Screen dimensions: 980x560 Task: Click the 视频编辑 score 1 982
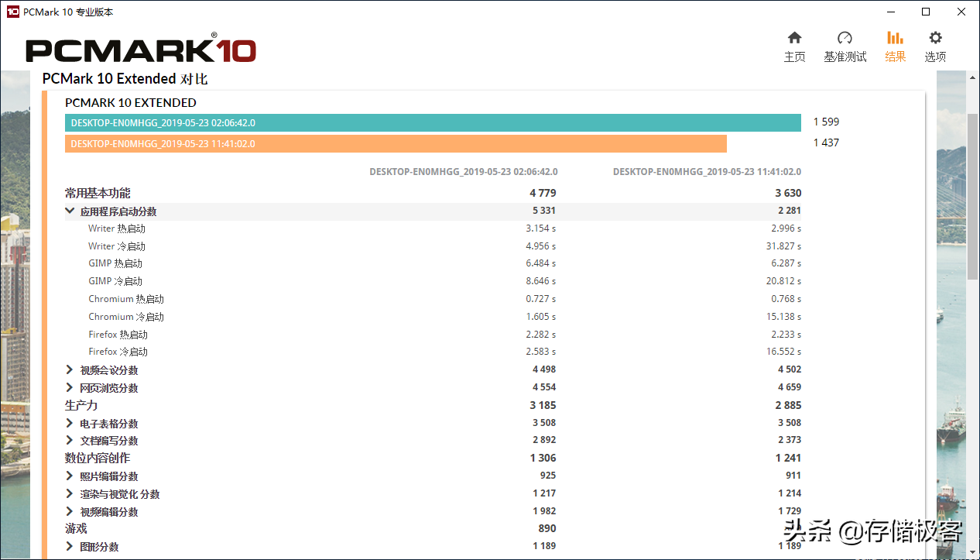543,511
